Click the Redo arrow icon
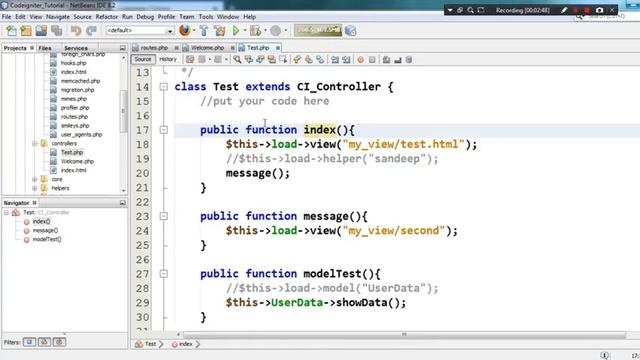This screenshot has width=640, height=360. 91,31
